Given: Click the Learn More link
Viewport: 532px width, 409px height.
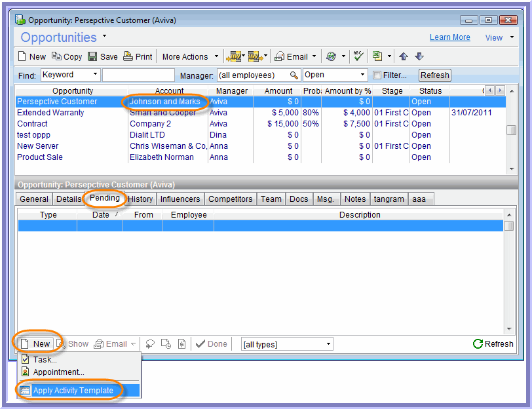Looking at the screenshot, I should click(449, 38).
